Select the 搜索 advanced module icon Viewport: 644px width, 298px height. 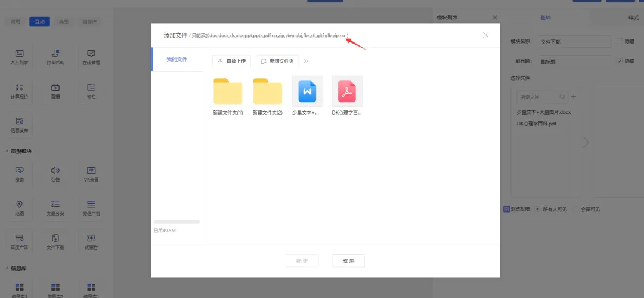tap(19, 170)
